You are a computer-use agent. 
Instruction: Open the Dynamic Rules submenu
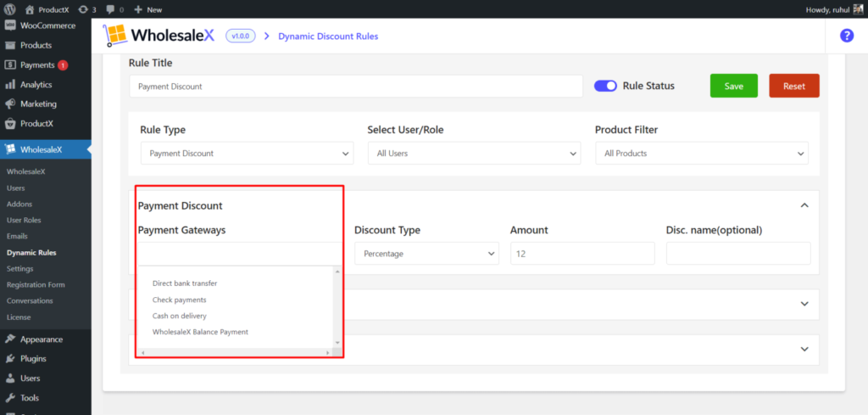[31, 253]
